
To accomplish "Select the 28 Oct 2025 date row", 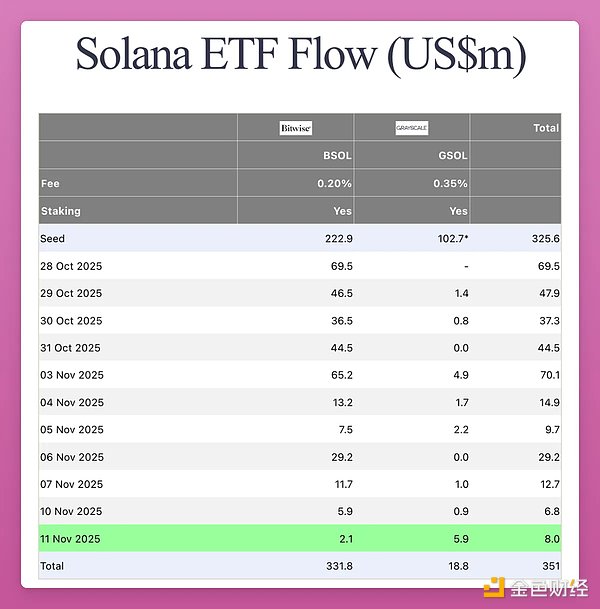I will [72, 267].
